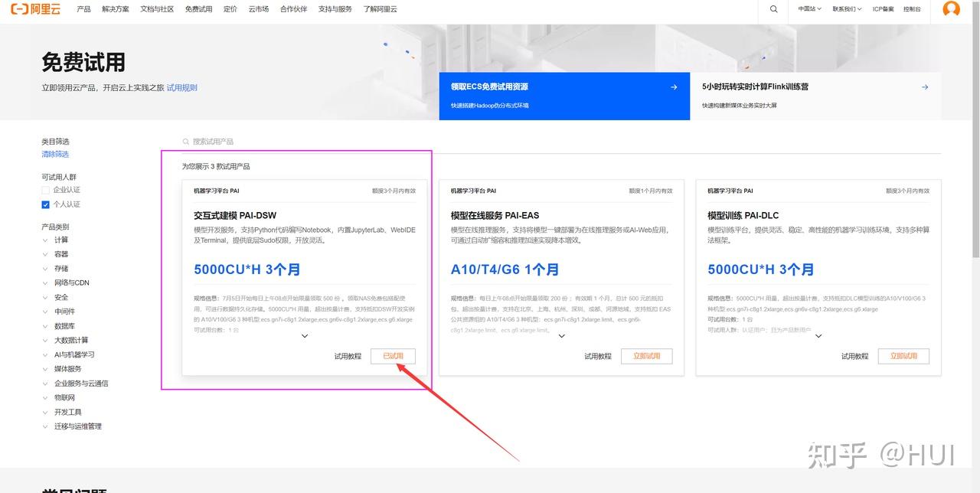Click the user avatar icon
The height and width of the screenshot is (493, 980).
950,10
